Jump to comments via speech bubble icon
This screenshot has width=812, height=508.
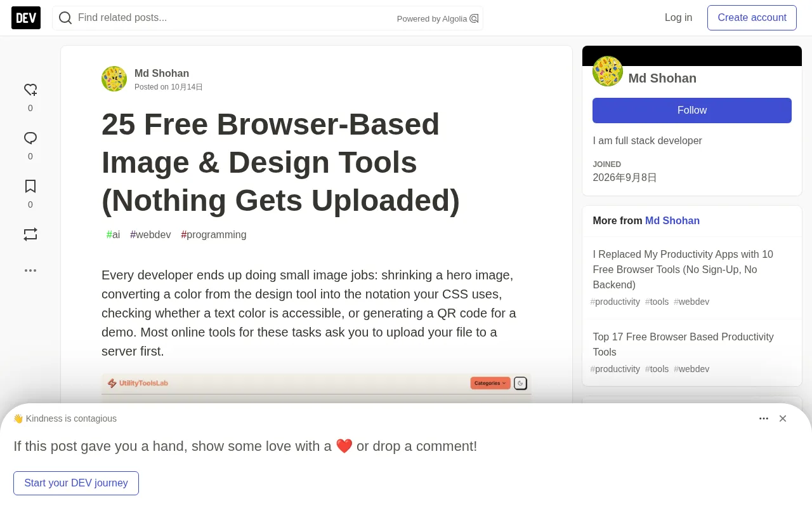[30, 138]
